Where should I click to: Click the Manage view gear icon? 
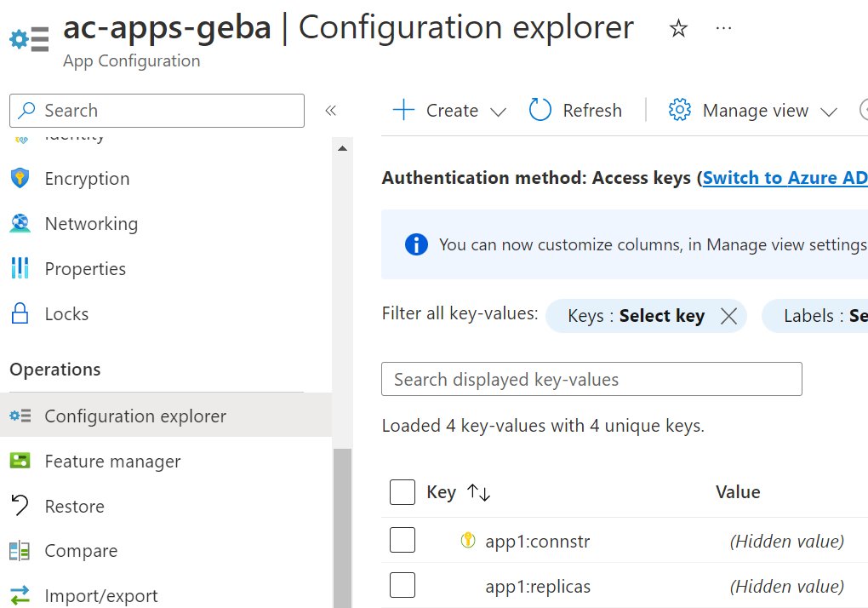click(680, 110)
